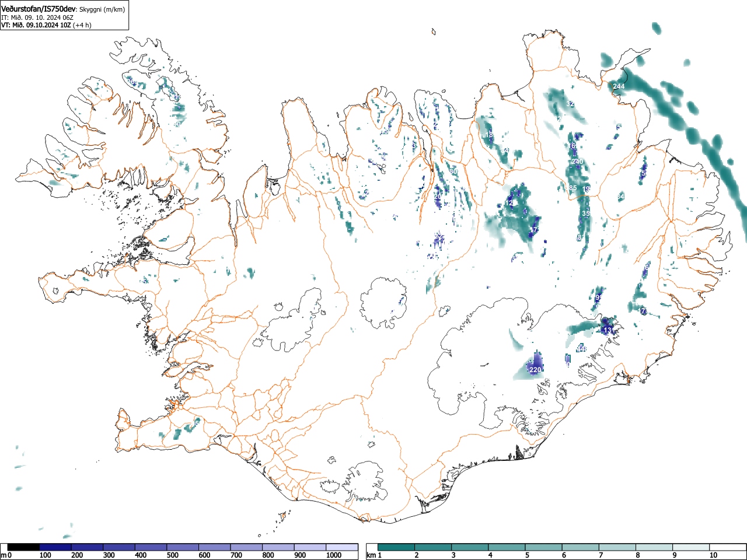Click the 'Skyggni (m/km)' parameter label

(102, 9)
